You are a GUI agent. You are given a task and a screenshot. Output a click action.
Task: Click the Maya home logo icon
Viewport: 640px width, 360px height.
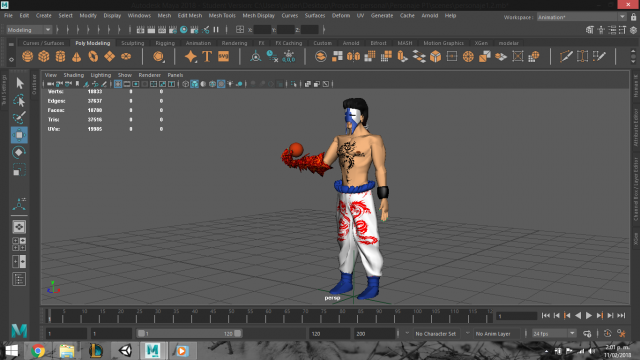(x=19, y=330)
